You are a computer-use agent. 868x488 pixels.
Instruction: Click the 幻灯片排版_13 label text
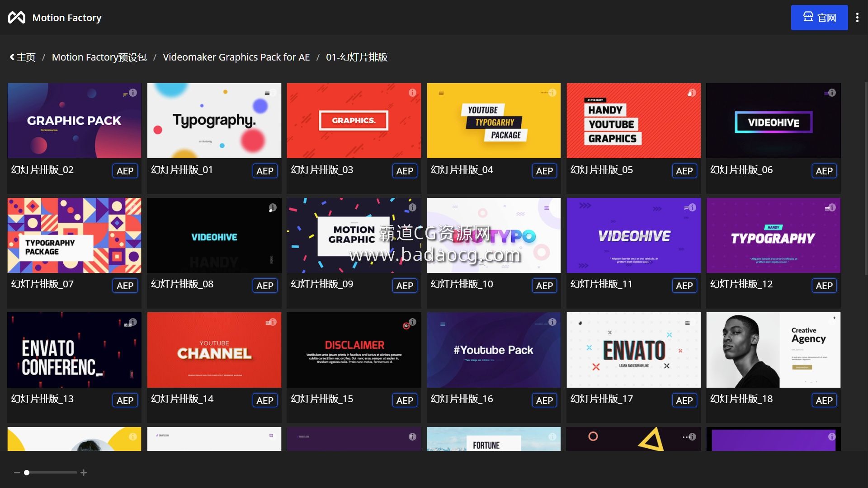tap(42, 399)
